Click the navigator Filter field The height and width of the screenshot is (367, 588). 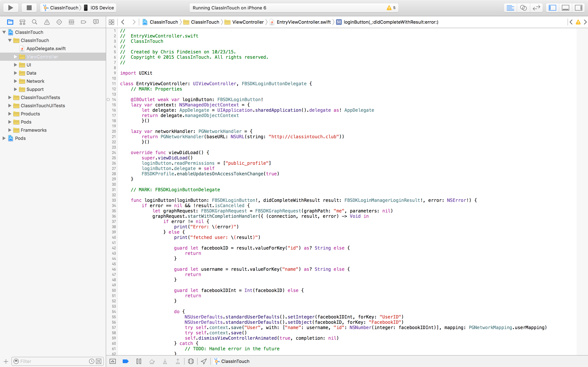pyautogui.click(x=53, y=361)
